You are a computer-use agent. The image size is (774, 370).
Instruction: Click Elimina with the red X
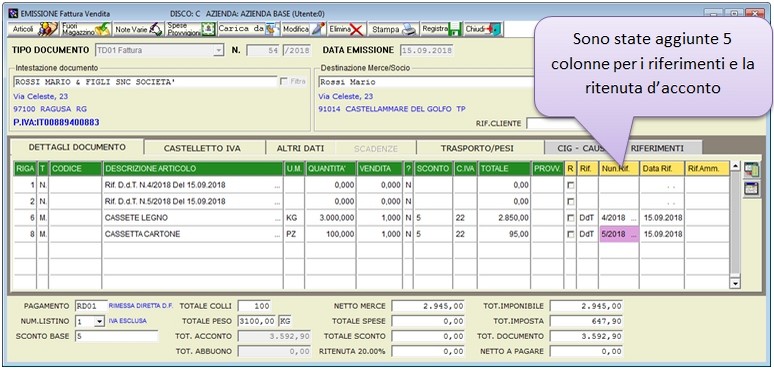coord(347,30)
